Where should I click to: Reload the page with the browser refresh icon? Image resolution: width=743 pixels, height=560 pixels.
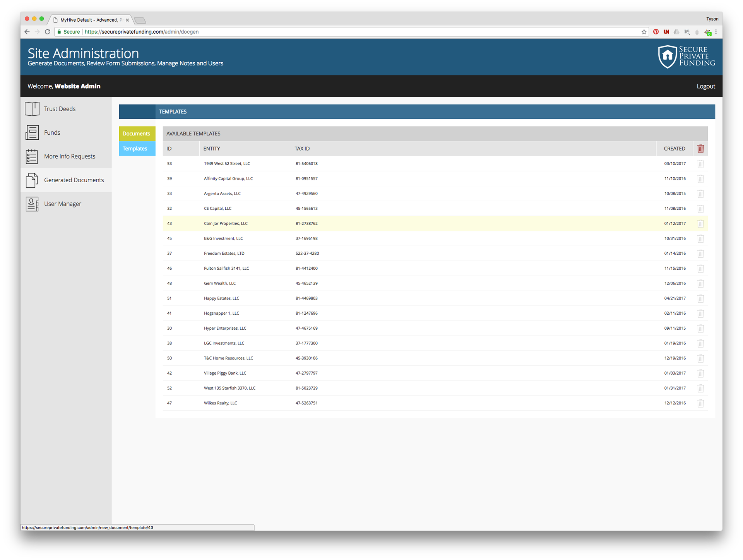(48, 32)
